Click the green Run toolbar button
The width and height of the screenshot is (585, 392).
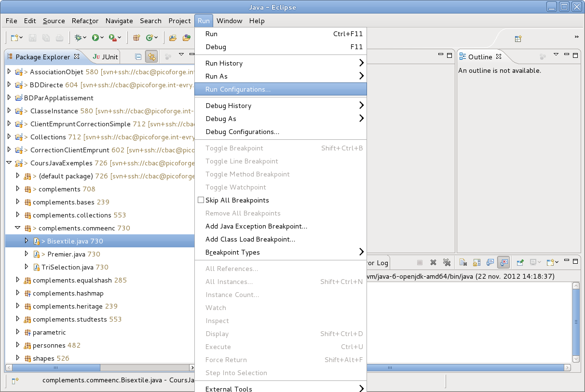pyautogui.click(x=95, y=38)
